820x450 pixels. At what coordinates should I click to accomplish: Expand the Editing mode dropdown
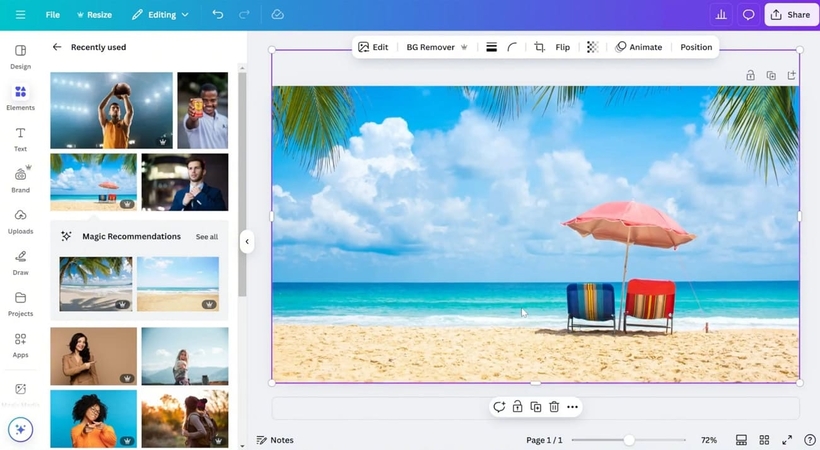[x=160, y=15]
